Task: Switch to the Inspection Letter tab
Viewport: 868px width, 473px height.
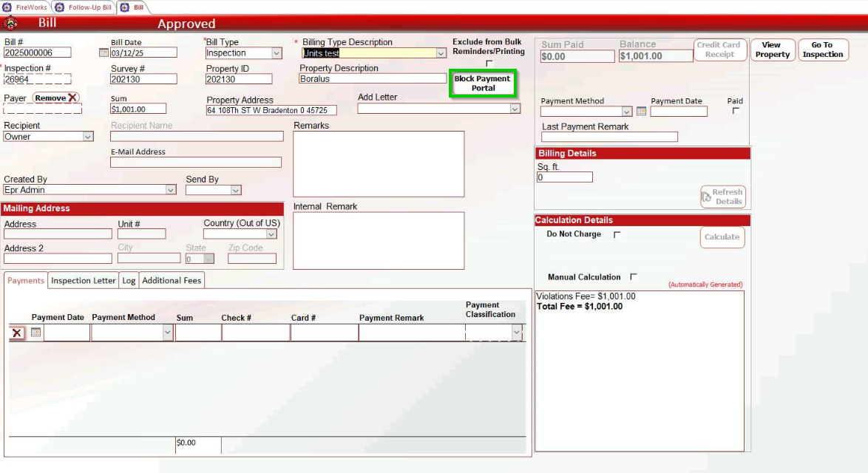Action: (83, 280)
